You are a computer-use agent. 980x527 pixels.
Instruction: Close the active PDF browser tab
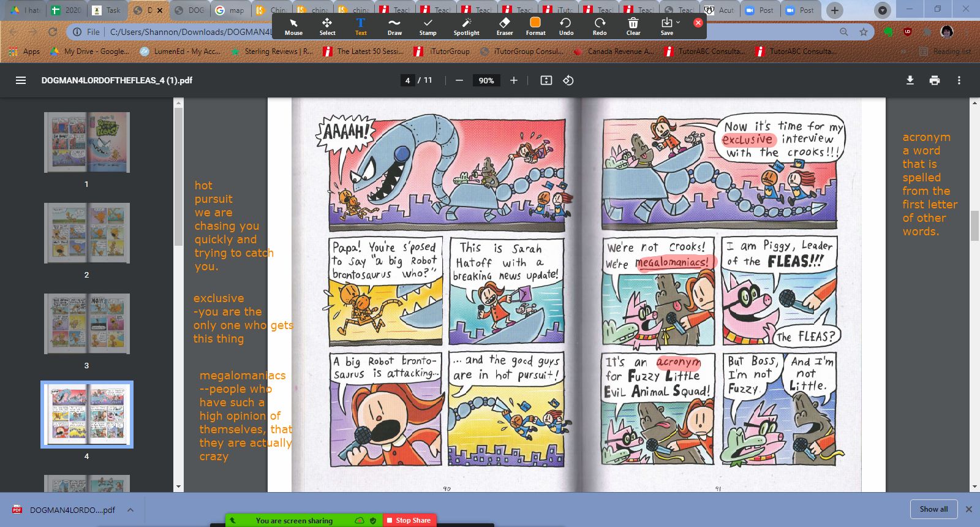pos(160,10)
